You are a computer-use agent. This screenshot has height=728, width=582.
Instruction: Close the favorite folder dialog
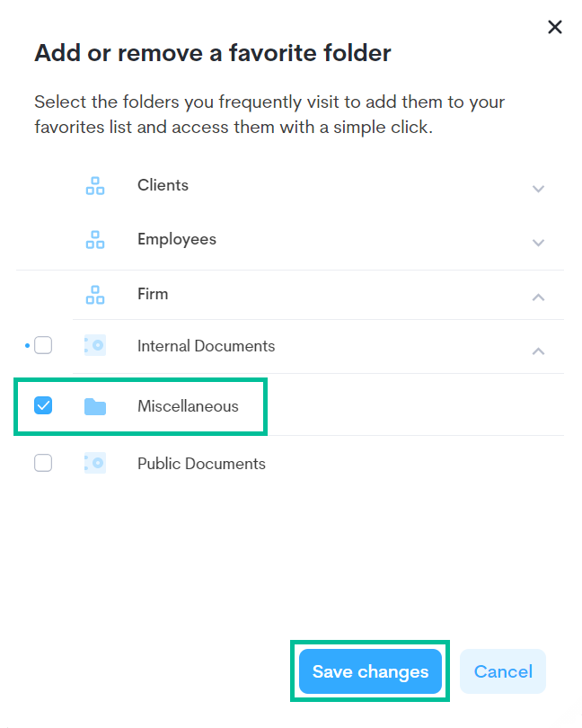[555, 27]
